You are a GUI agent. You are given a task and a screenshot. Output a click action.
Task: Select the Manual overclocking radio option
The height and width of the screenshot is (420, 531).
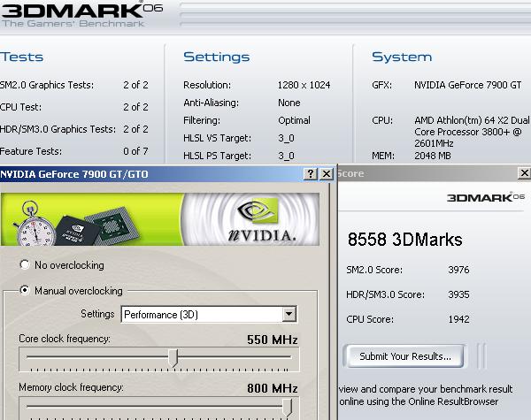[25, 290]
